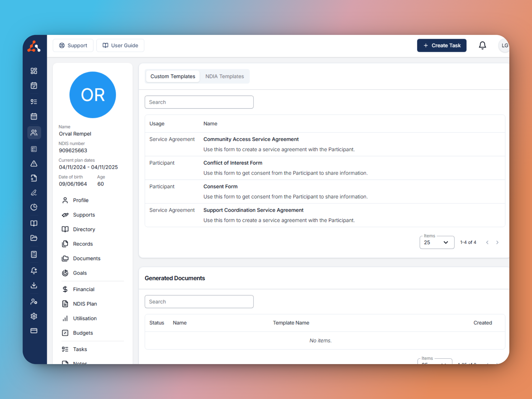The height and width of the screenshot is (399, 532).
Task: Open the participants people icon in sidebar
Action: click(34, 133)
